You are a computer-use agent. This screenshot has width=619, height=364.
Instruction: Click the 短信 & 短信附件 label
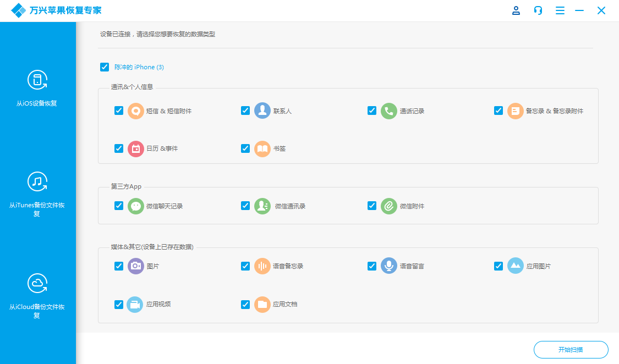tap(169, 111)
